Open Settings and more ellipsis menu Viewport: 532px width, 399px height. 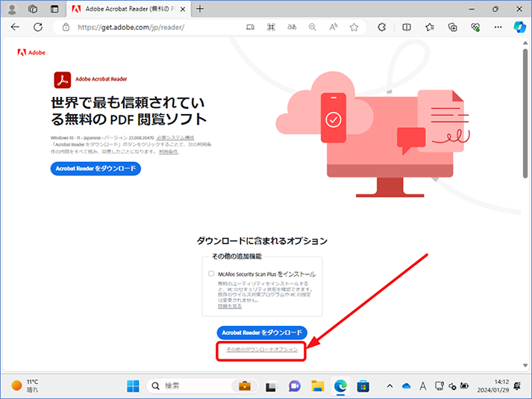coord(498,27)
